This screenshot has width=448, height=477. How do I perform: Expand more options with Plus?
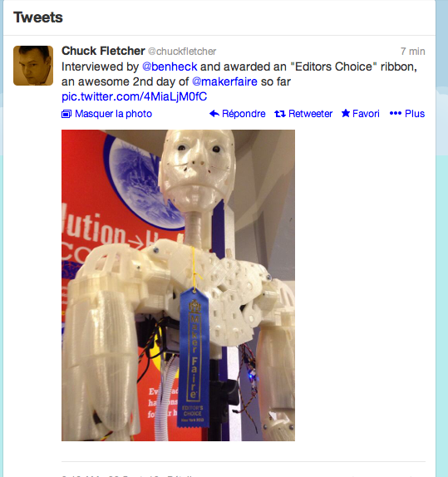[x=415, y=114]
